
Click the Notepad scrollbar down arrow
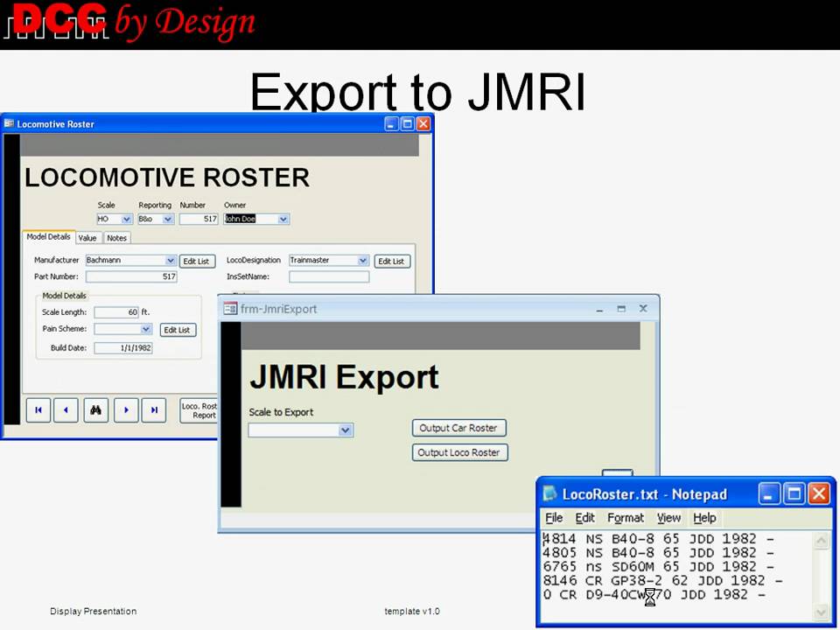tap(821, 612)
